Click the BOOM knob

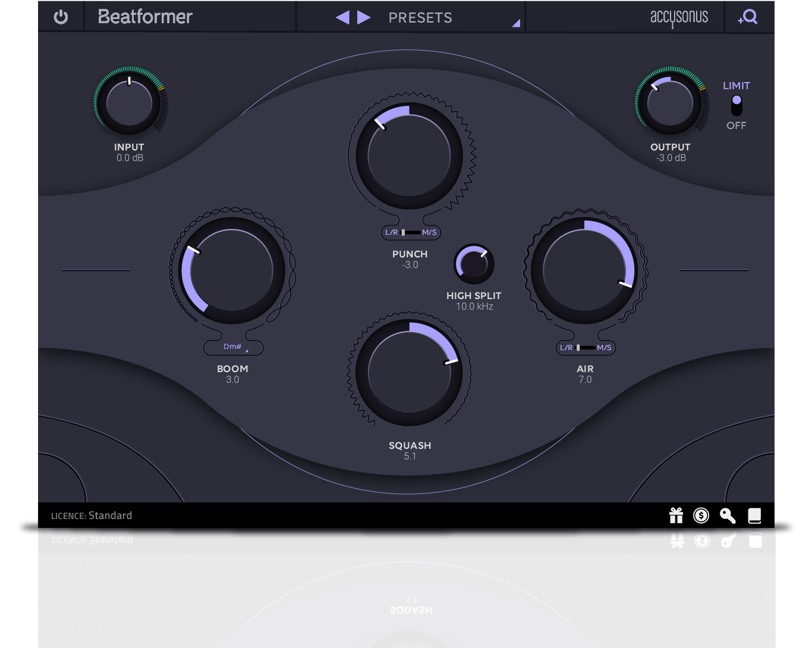(232, 270)
